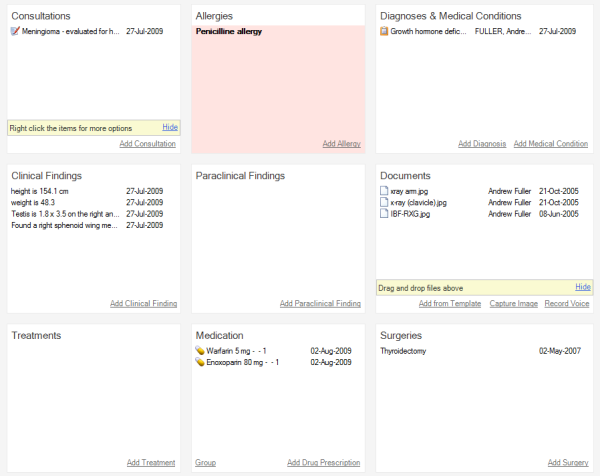600x476 pixels.
Task: Click the IBF-RXG.jpg document icon
Action: click(x=384, y=214)
